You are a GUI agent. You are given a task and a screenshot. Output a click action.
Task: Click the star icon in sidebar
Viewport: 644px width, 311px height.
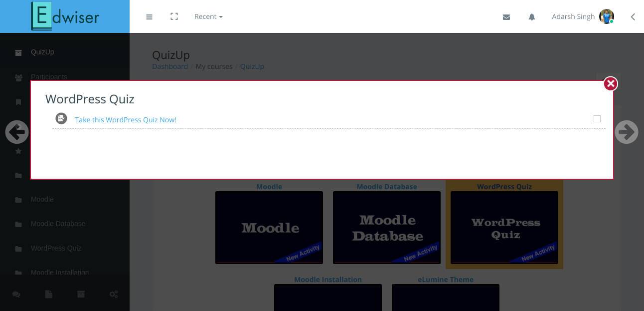click(x=18, y=151)
